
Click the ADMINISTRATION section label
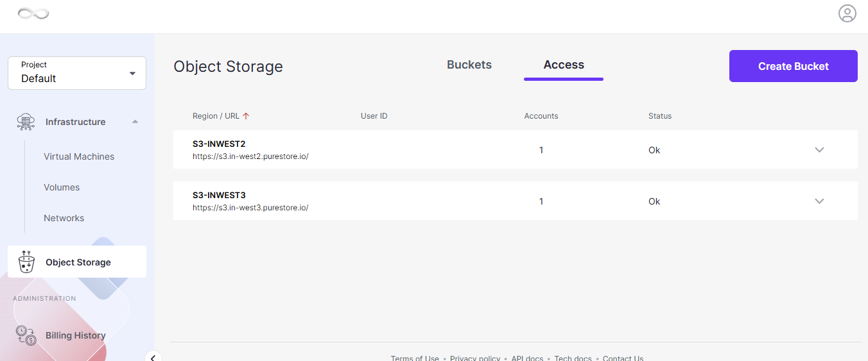(x=44, y=299)
